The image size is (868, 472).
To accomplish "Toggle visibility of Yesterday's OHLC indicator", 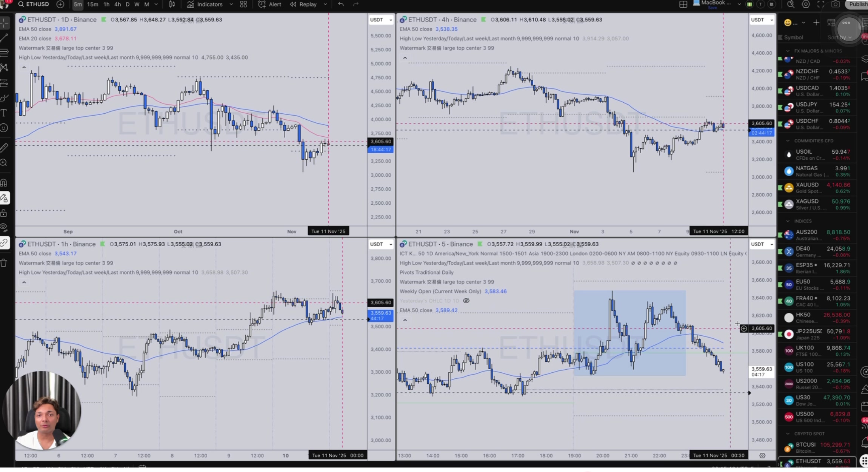I will (466, 301).
